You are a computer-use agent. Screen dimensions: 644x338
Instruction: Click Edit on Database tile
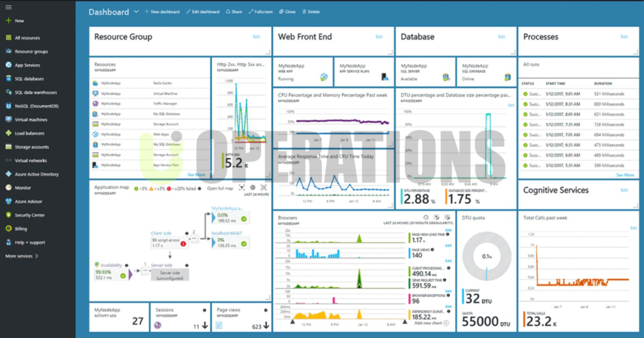[x=501, y=37]
